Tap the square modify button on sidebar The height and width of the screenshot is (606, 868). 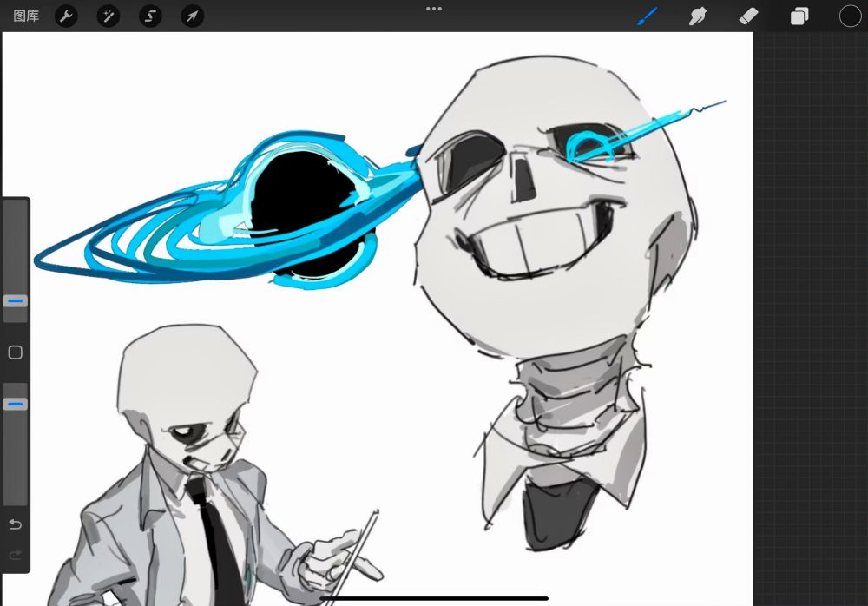[x=16, y=352]
